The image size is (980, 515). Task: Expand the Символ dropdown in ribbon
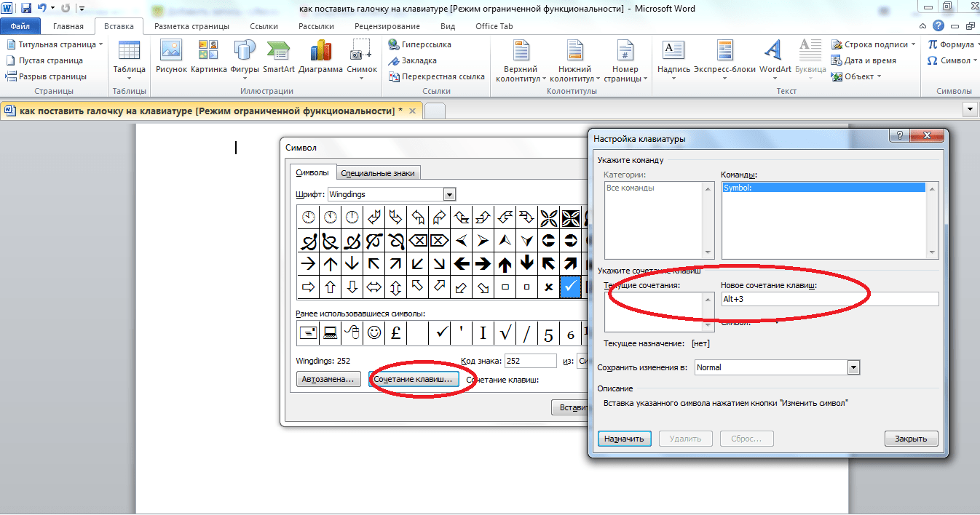[975, 60]
